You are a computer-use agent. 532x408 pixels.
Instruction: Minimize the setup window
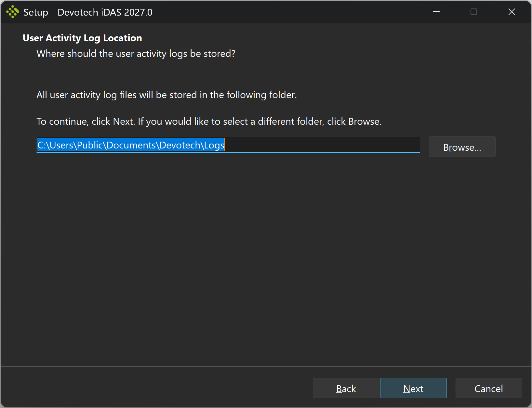click(436, 12)
